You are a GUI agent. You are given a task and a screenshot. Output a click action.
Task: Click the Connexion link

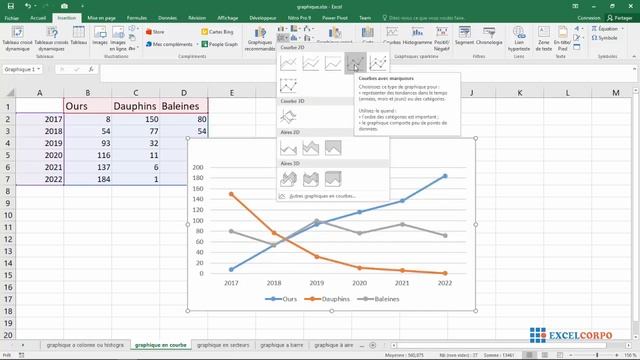tap(589, 18)
